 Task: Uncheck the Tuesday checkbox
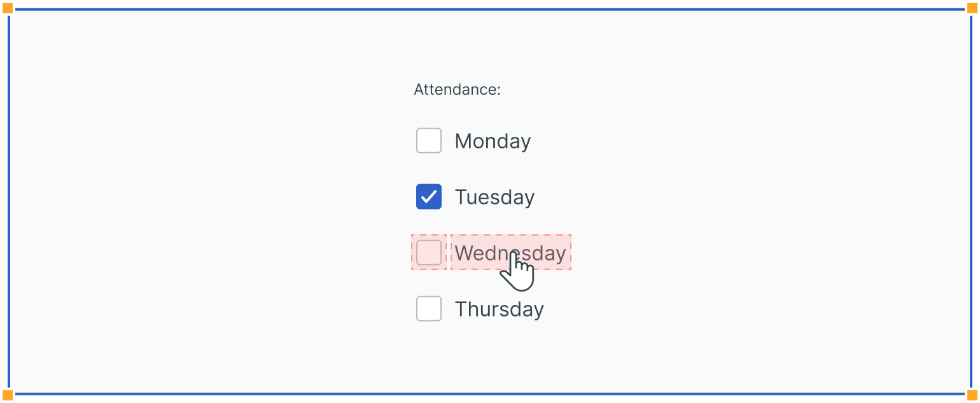pyautogui.click(x=429, y=197)
